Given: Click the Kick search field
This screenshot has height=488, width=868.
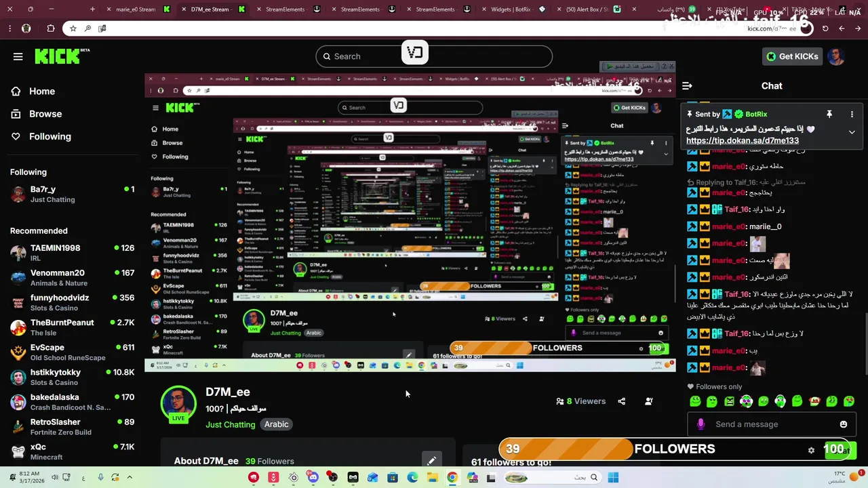Looking at the screenshot, I should [x=434, y=56].
